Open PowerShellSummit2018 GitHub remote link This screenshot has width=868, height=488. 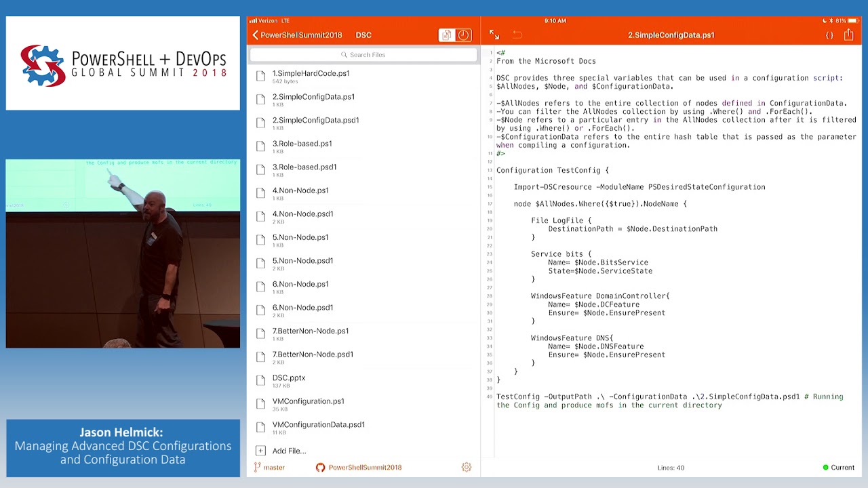click(x=365, y=468)
